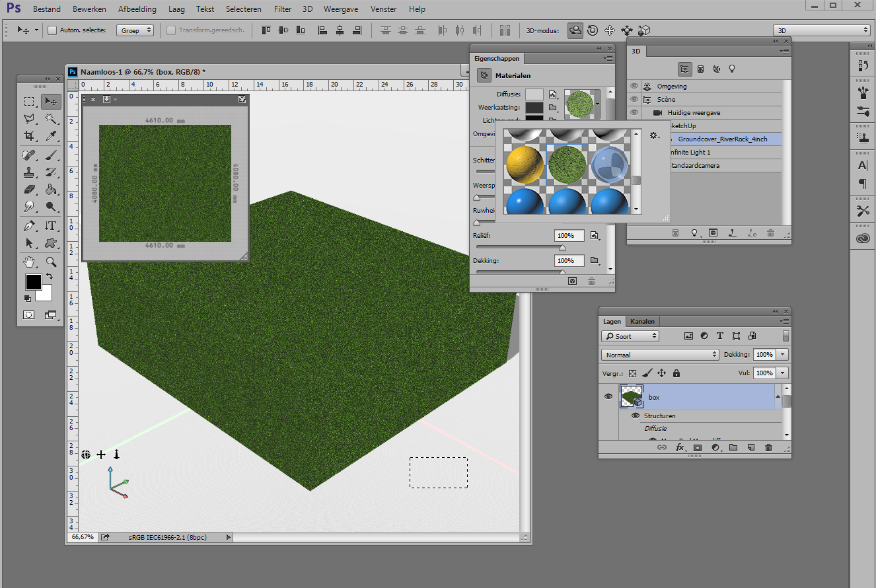Toggle lock position of layer
The height and width of the screenshot is (588, 876).
tap(661, 373)
